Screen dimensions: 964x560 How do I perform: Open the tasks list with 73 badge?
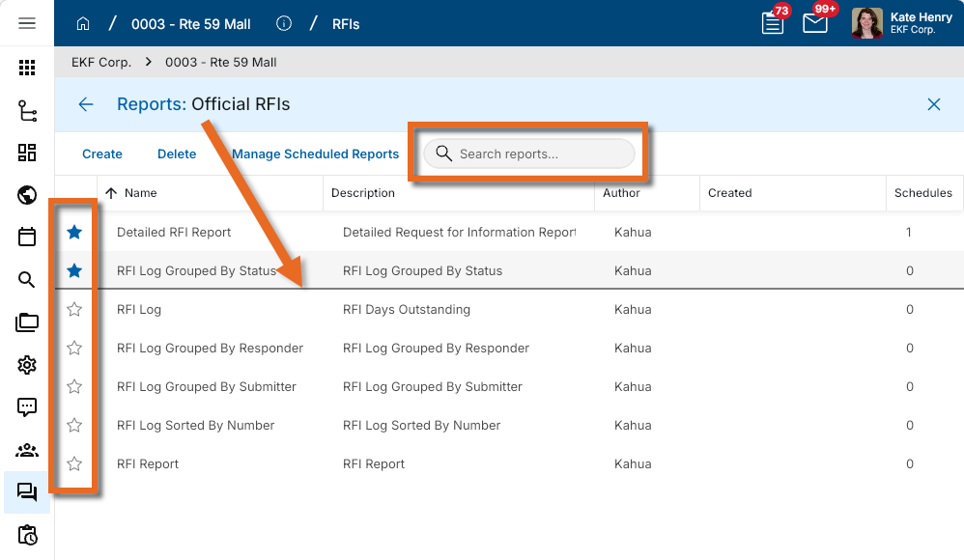click(x=773, y=23)
